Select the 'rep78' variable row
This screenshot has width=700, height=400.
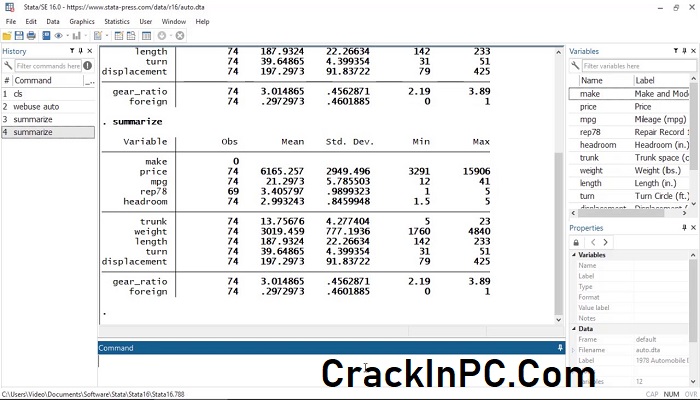(x=629, y=132)
